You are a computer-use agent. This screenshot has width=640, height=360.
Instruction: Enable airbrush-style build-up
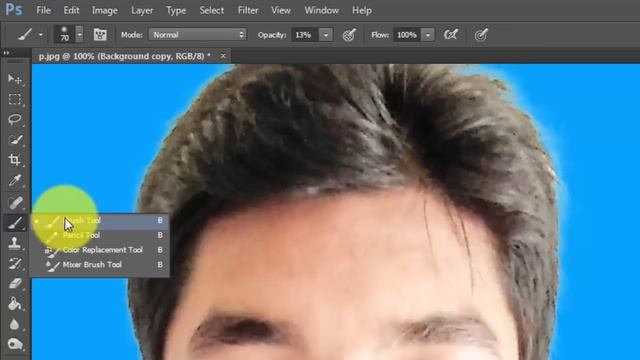point(451,35)
